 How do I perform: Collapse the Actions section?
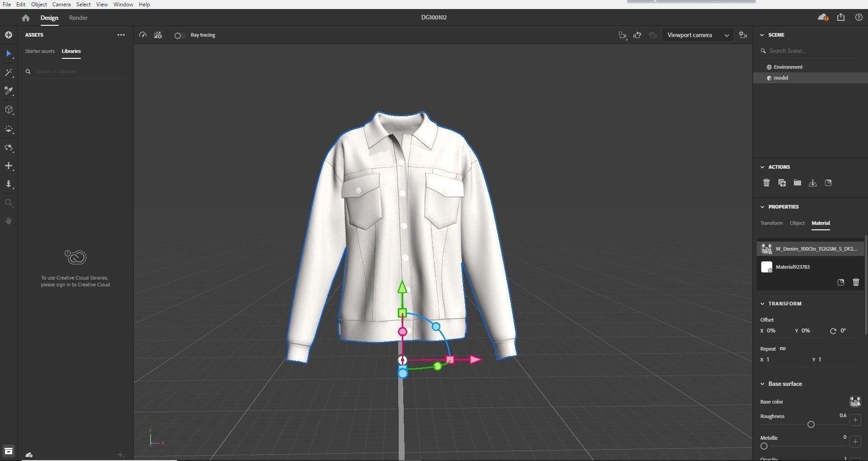point(762,167)
